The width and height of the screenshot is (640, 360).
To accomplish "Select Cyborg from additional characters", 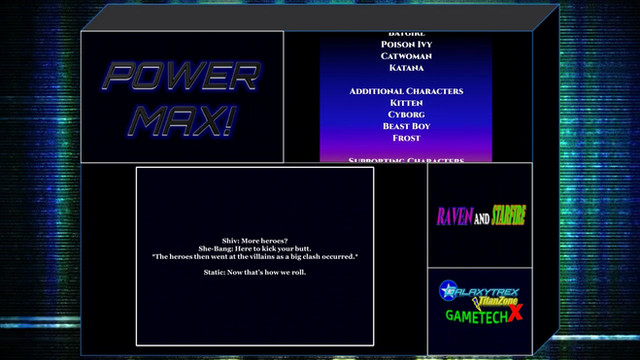I will [406, 115].
